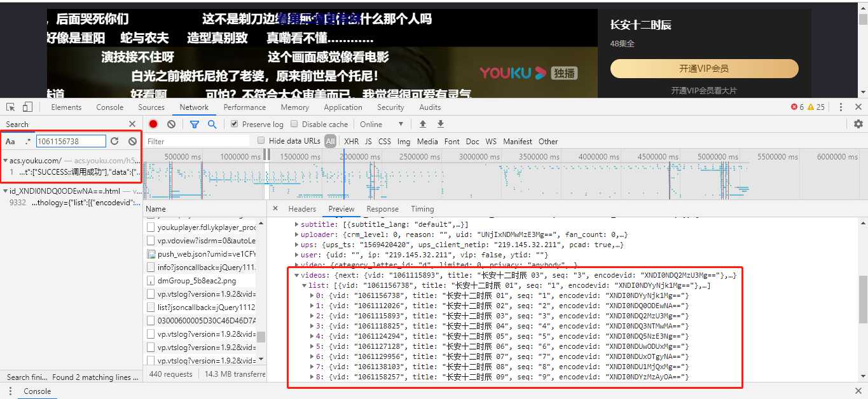Switch to the Elements tab
This screenshot has height=399, width=868.
click(66, 107)
